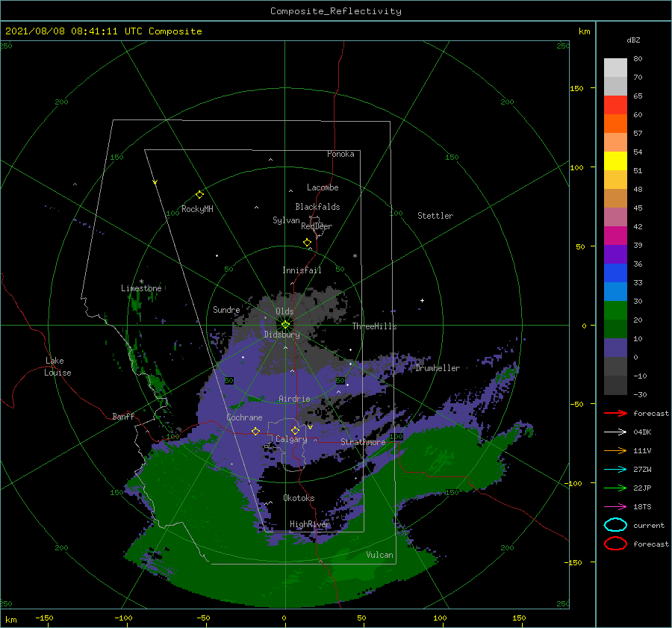Image resolution: width=672 pixels, height=628 pixels.
Task: Click the dBZ legend heading
Action: click(x=633, y=40)
